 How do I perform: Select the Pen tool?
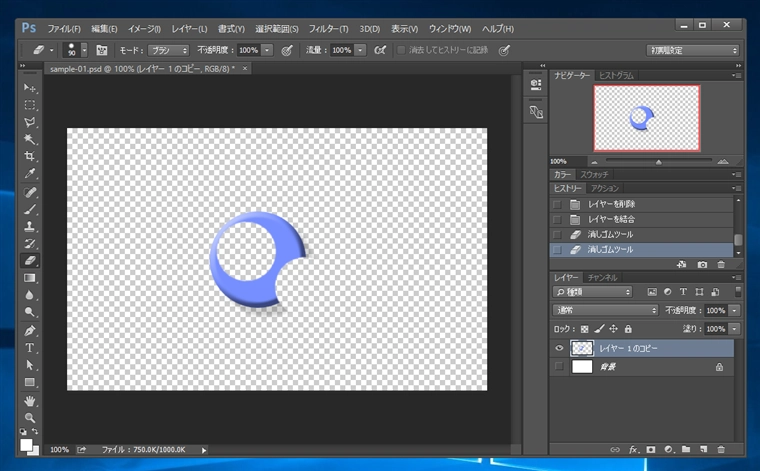[30, 331]
